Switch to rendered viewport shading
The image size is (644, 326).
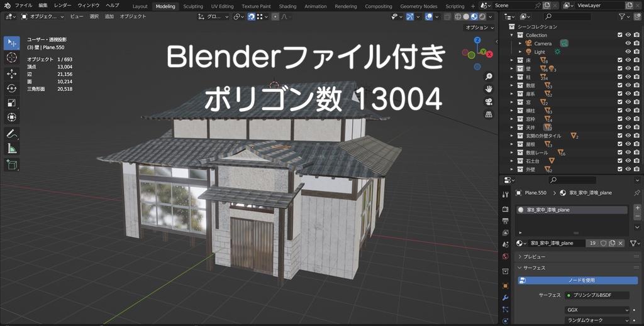pos(482,17)
